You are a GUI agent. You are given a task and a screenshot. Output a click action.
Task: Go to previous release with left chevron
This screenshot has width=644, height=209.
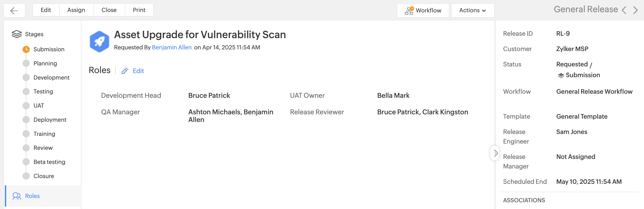[624, 10]
